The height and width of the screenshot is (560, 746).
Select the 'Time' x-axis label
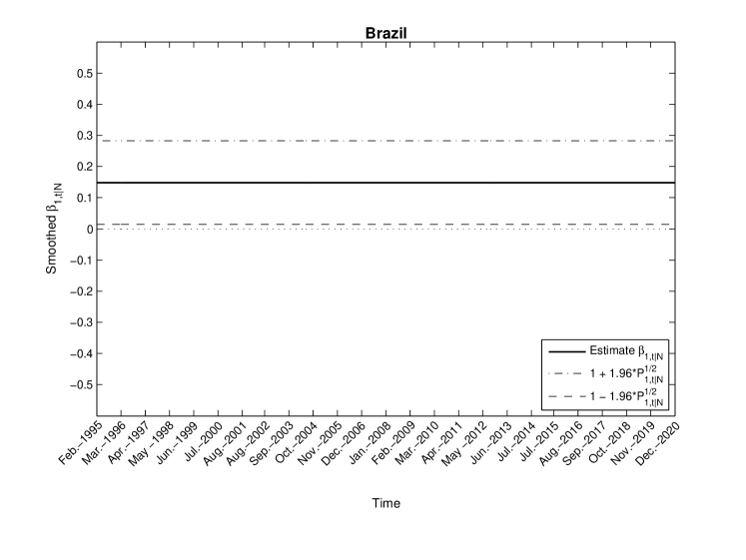pyautogui.click(x=385, y=503)
